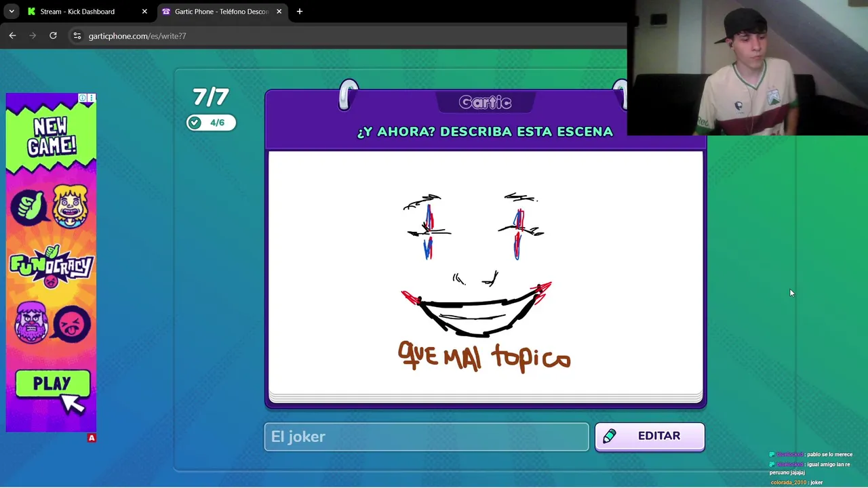Switch to the Stream - Kick Dashboard tab
Screen dimensions: 868x488
pos(87,12)
